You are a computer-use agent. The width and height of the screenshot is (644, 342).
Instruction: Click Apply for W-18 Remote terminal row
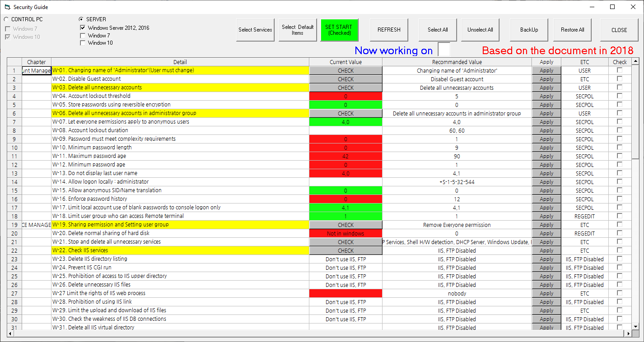tap(546, 216)
